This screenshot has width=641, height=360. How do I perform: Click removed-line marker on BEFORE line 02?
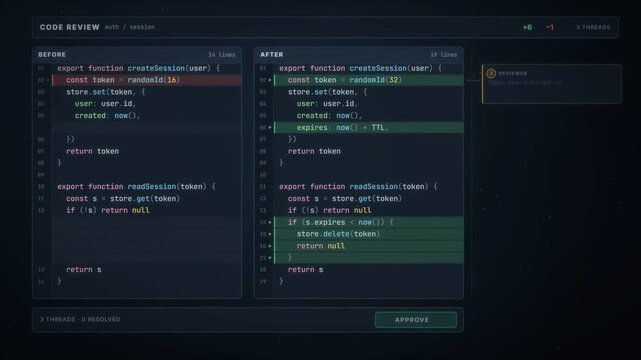48,80
